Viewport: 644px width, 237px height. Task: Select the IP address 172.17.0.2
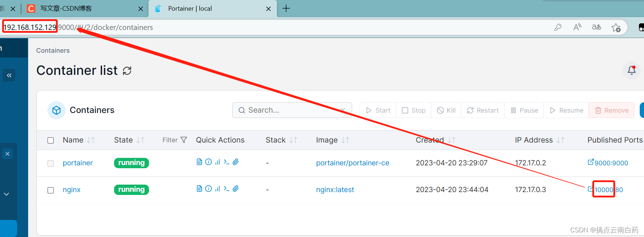530,163
